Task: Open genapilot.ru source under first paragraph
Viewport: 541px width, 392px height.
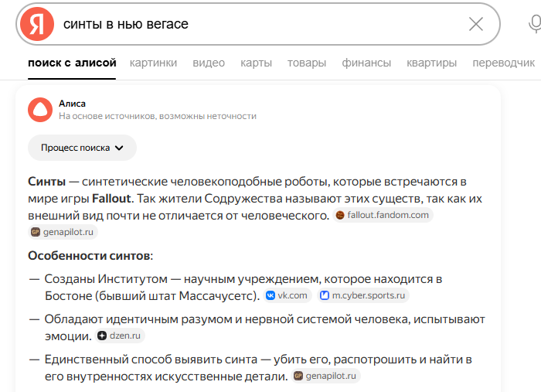Action: (63, 232)
